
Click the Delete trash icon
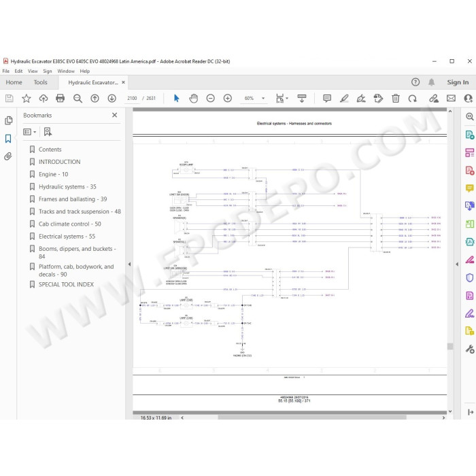pos(395,99)
